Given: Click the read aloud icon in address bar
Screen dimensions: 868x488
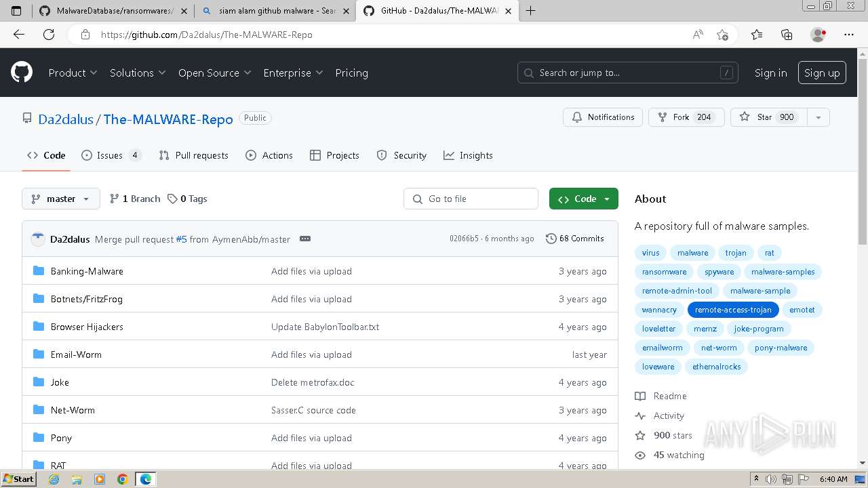Looking at the screenshot, I should tap(698, 35).
